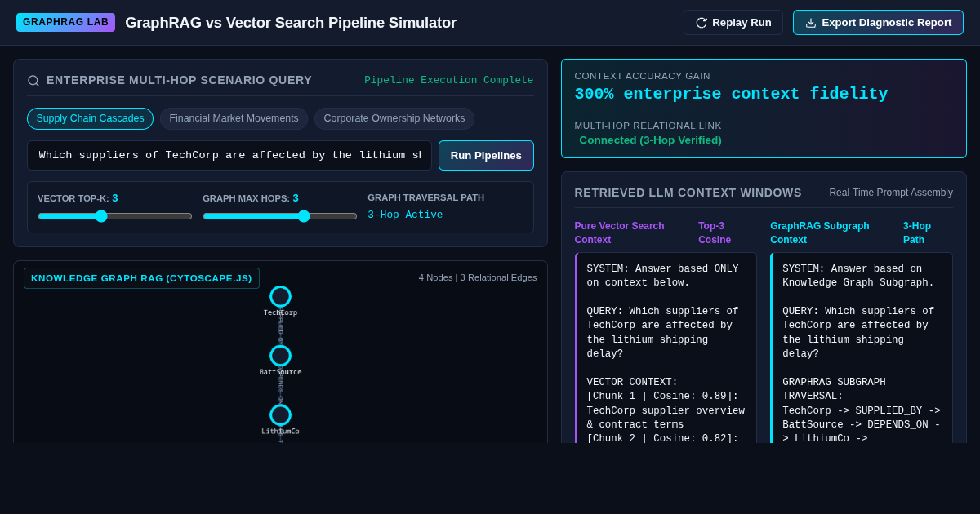
Task: Click the Replay Run circular arrow icon
Action: [x=701, y=23]
